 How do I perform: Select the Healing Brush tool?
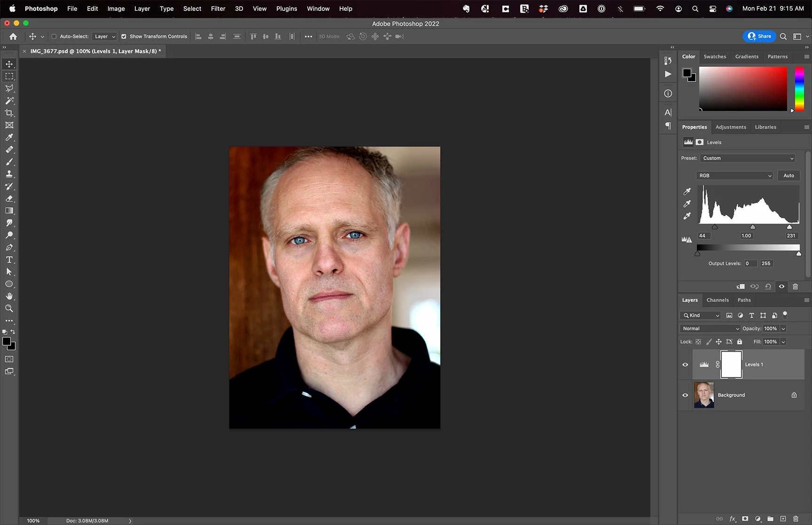9,149
